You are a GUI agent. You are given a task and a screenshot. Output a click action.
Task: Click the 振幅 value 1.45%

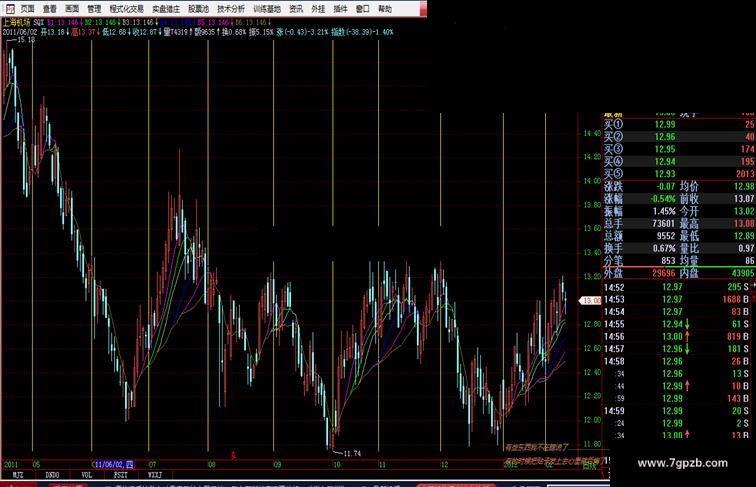[664, 211]
